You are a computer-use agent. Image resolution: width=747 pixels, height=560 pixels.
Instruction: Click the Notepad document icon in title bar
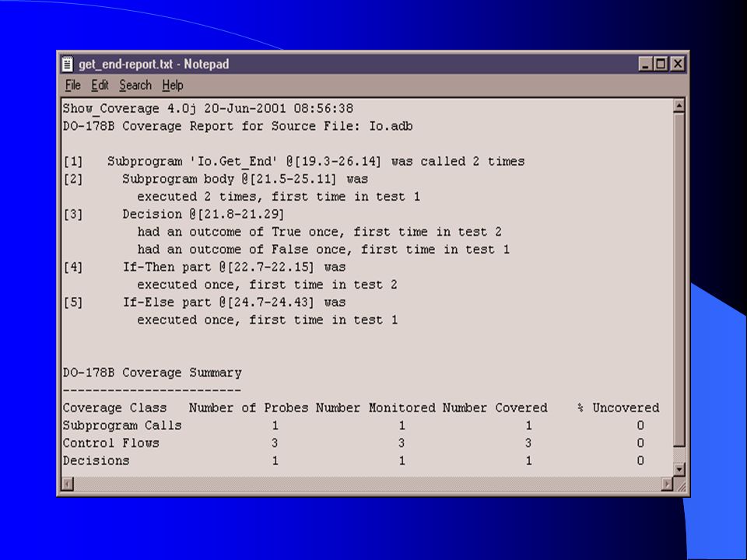click(68, 64)
